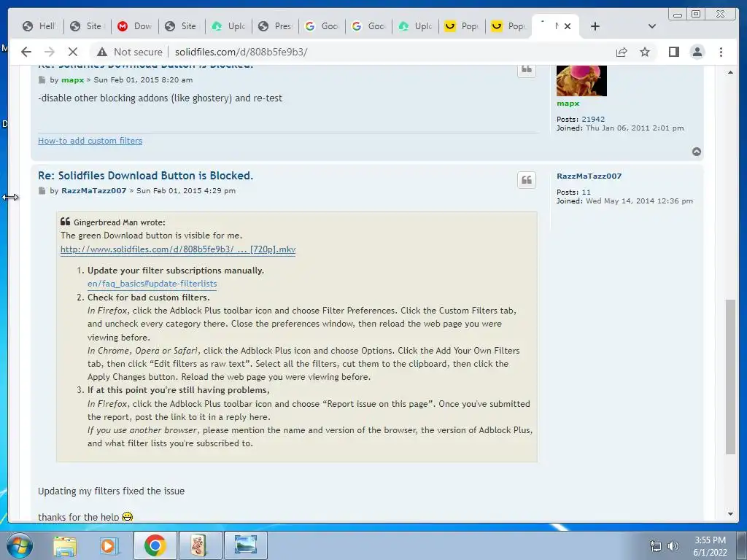
Task: Jump to top using the up-arrow icon
Action: [696, 152]
